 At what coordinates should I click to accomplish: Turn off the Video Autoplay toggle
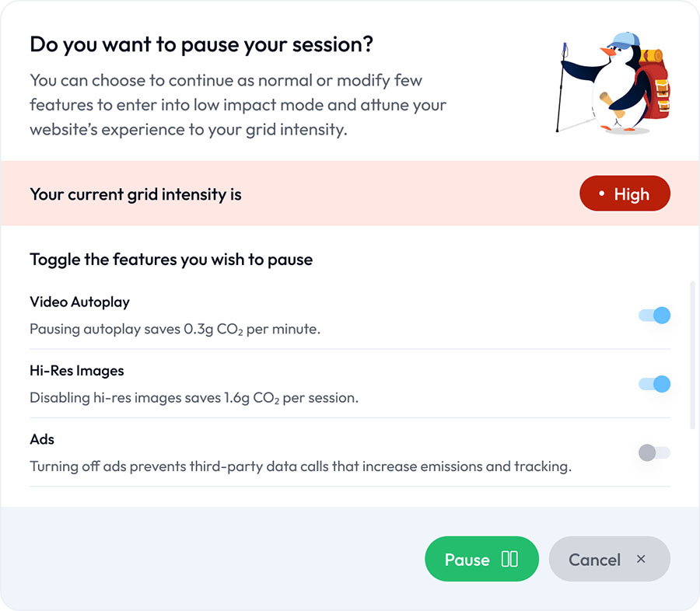(x=654, y=315)
